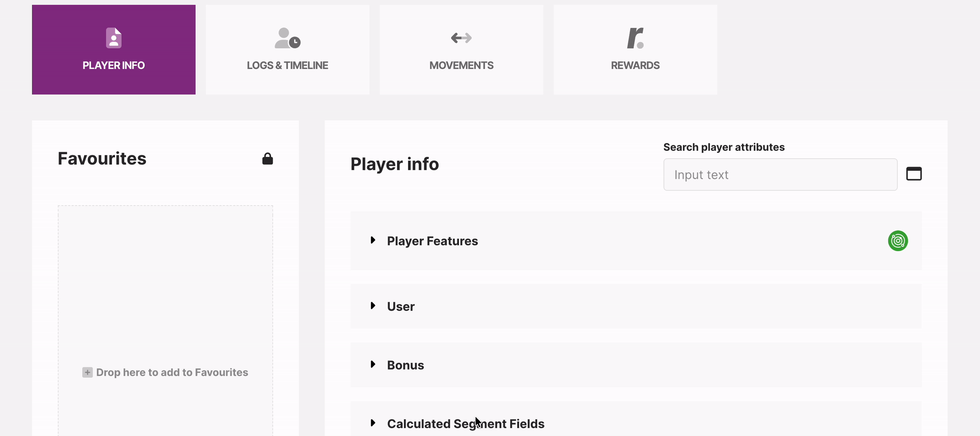Click the plus icon in Favourites drop area

click(87, 372)
